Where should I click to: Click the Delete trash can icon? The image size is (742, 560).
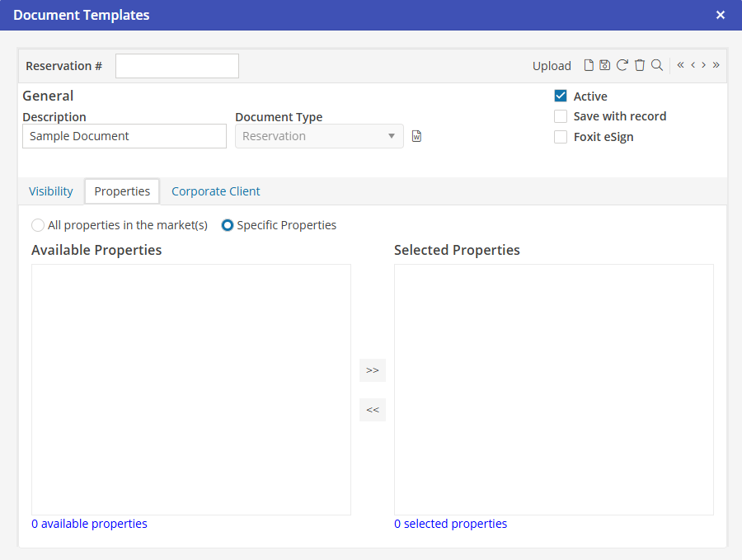(x=640, y=65)
